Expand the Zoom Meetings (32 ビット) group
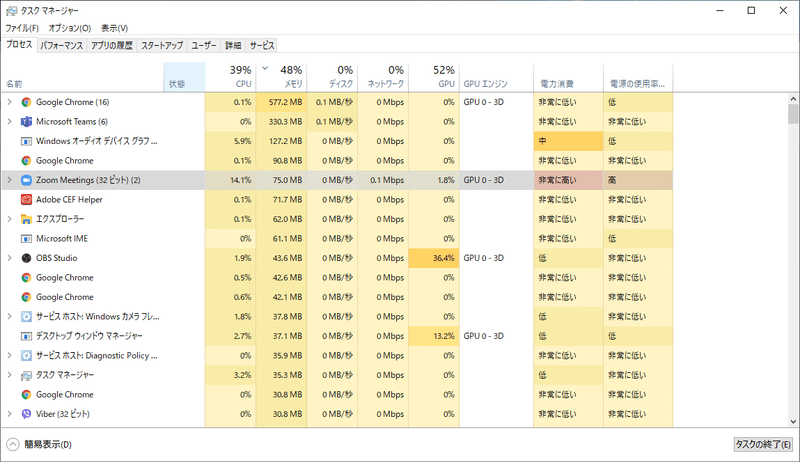 click(9, 180)
